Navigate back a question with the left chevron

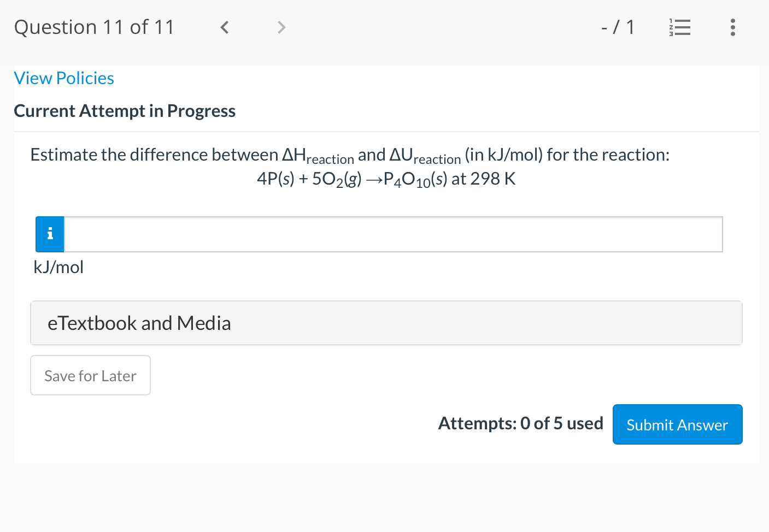pyautogui.click(x=224, y=27)
